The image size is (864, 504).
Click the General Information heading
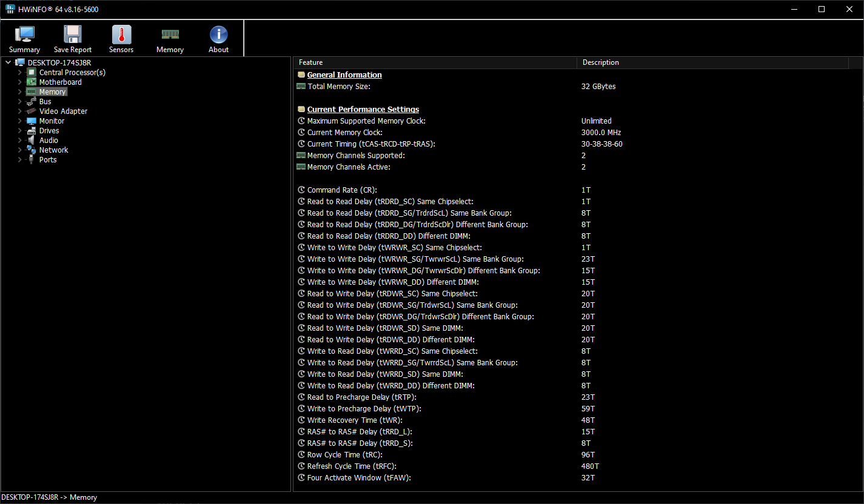(x=344, y=75)
